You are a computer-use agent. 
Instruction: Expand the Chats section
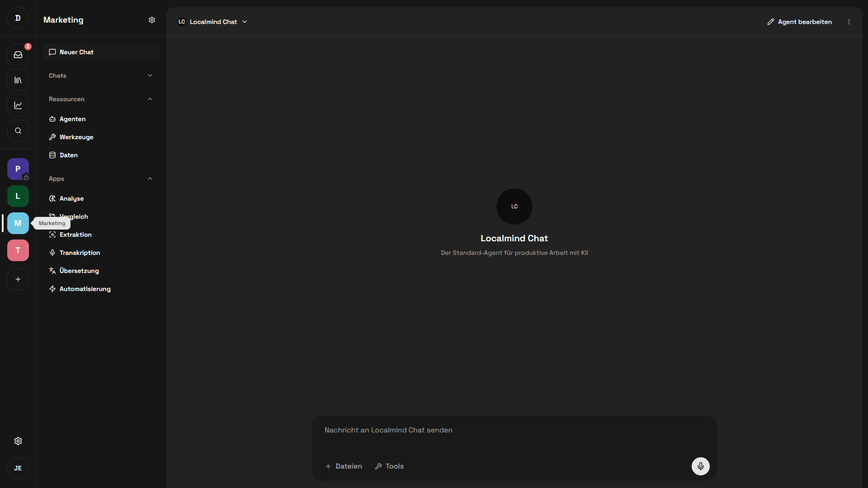(x=150, y=75)
